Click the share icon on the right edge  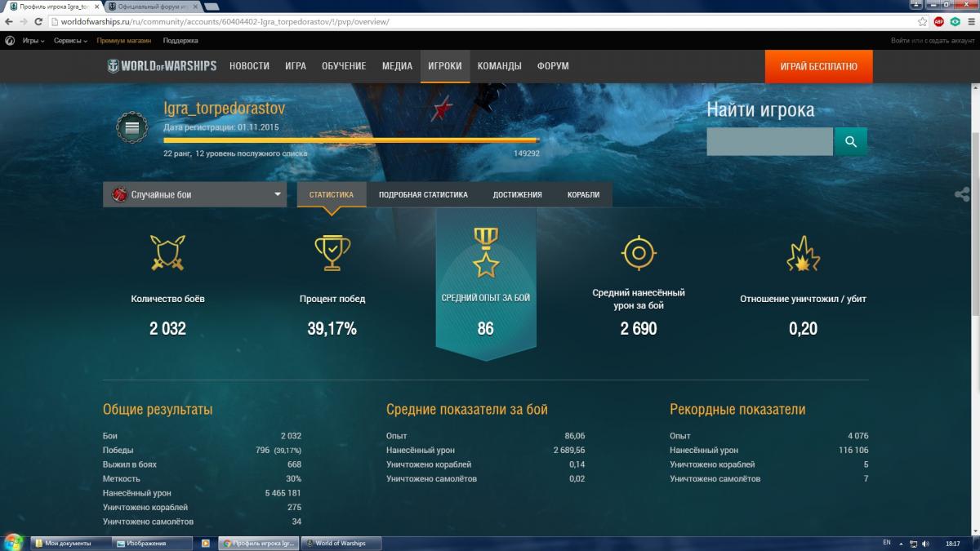pyautogui.click(x=962, y=194)
